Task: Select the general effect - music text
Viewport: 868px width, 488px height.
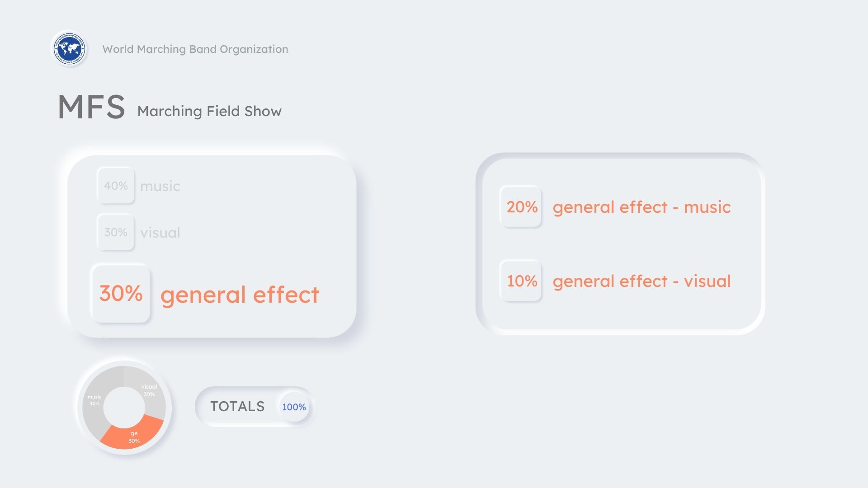Action: click(x=642, y=207)
